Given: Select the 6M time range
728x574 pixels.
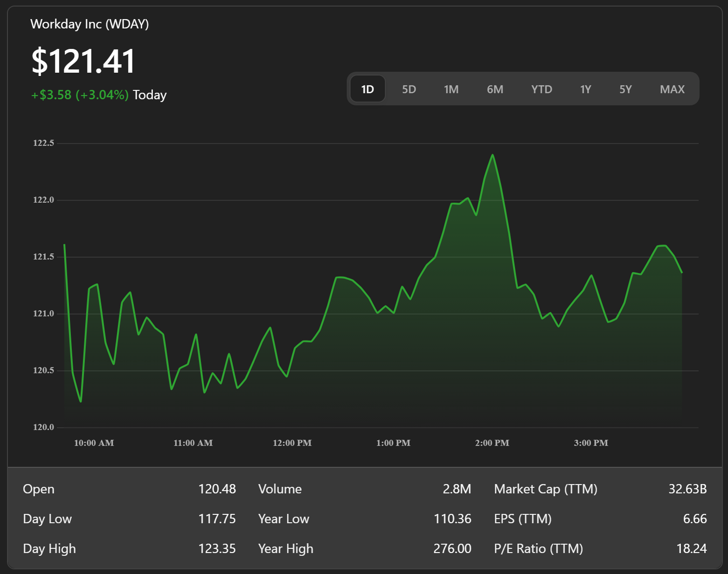Looking at the screenshot, I should [495, 89].
